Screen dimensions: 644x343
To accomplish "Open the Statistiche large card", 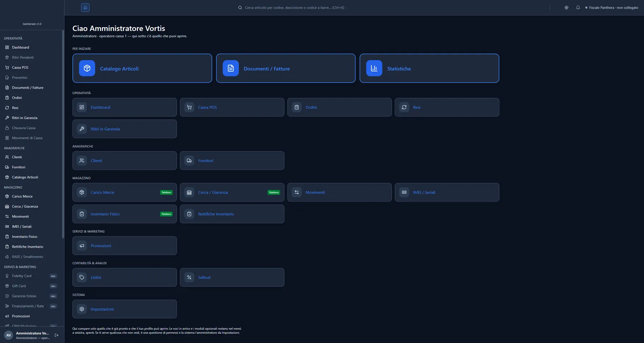I will [429, 68].
